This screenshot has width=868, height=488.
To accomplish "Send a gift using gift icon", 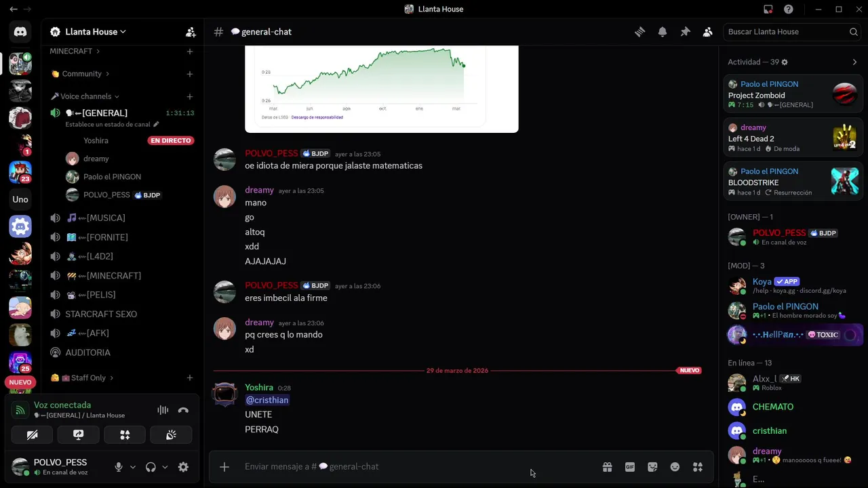I will 607,467.
